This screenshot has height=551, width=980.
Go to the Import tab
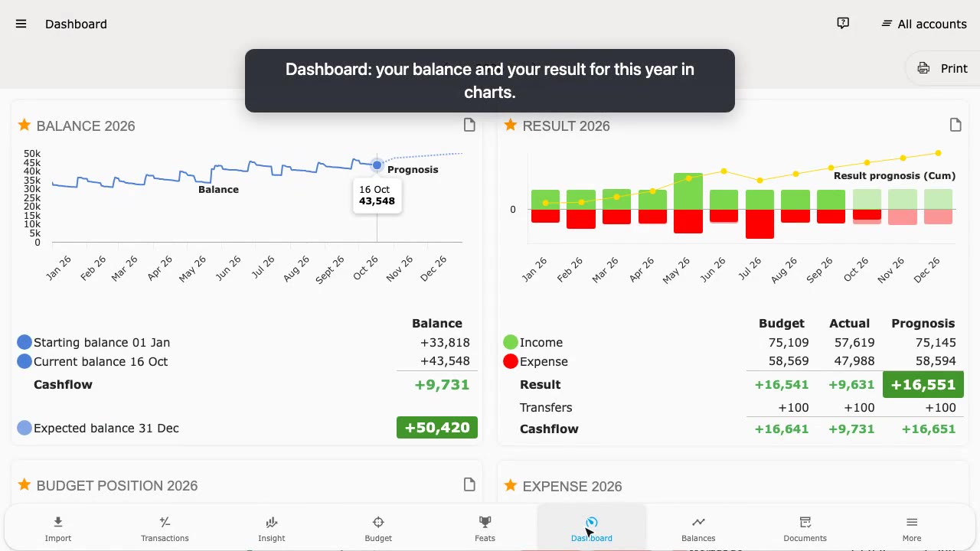58,528
